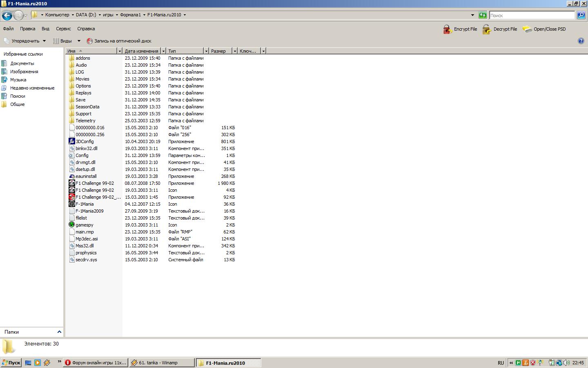588x368 pixels.
Task: Select the gamespy icon file
Action: [x=72, y=225]
